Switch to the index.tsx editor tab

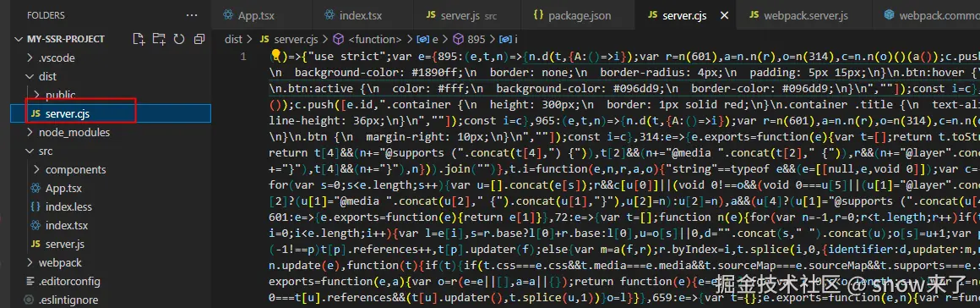(362, 15)
